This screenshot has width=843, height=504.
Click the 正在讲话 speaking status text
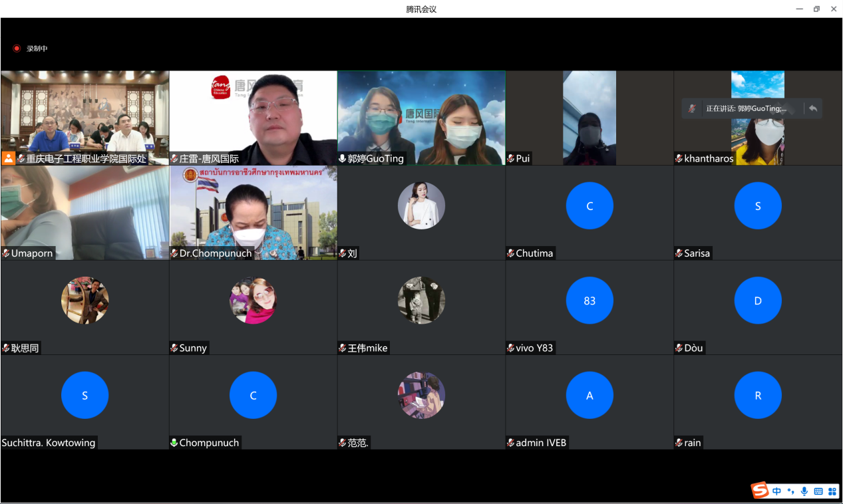746,108
